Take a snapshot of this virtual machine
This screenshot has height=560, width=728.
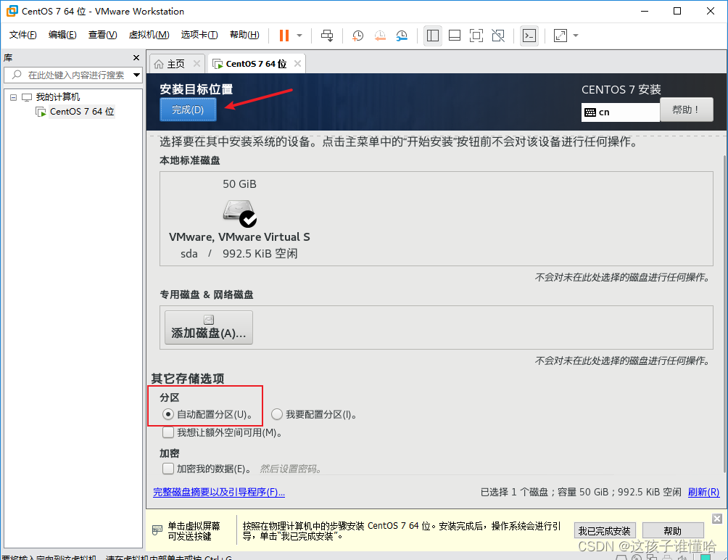pos(357,36)
